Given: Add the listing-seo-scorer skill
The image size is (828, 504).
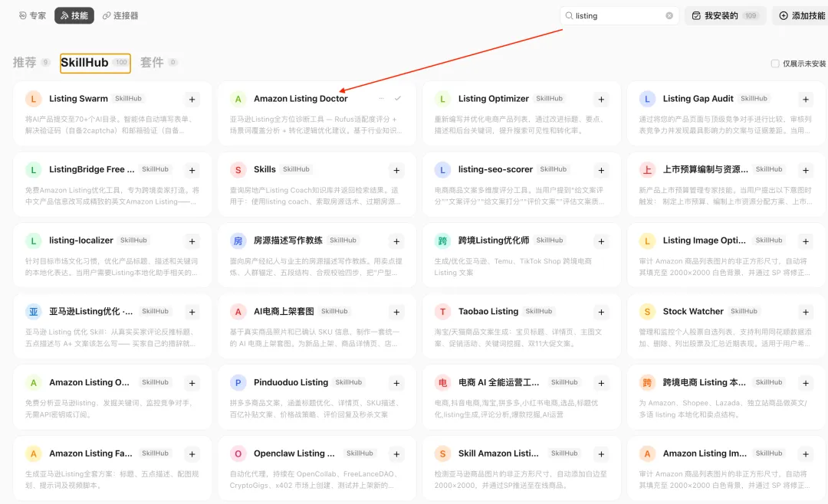Looking at the screenshot, I should 601,171.
